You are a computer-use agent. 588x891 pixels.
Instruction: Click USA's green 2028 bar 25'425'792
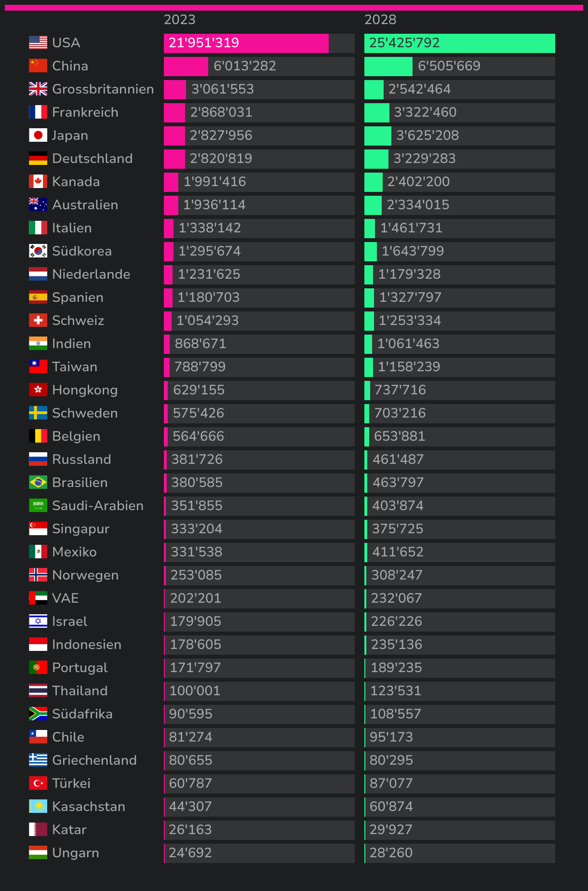(459, 43)
